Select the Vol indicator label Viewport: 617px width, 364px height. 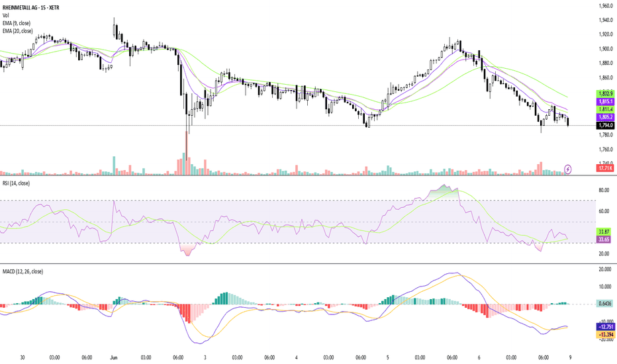coord(5,15)
